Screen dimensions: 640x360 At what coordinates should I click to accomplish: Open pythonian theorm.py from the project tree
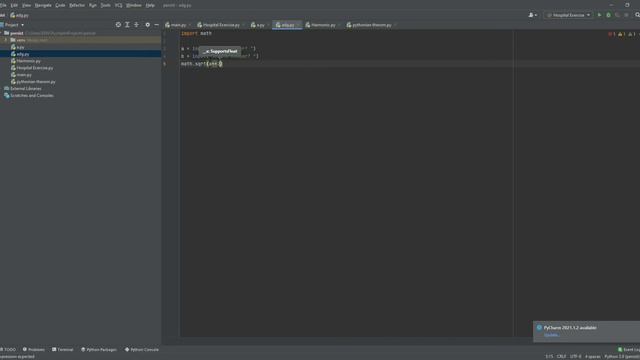pyautogui.click(x=36, y=82)
